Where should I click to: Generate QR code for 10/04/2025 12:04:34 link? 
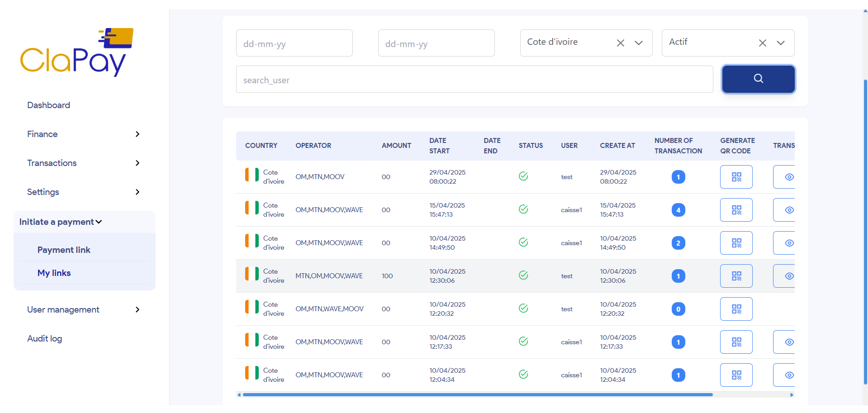[x=736, y=375]
